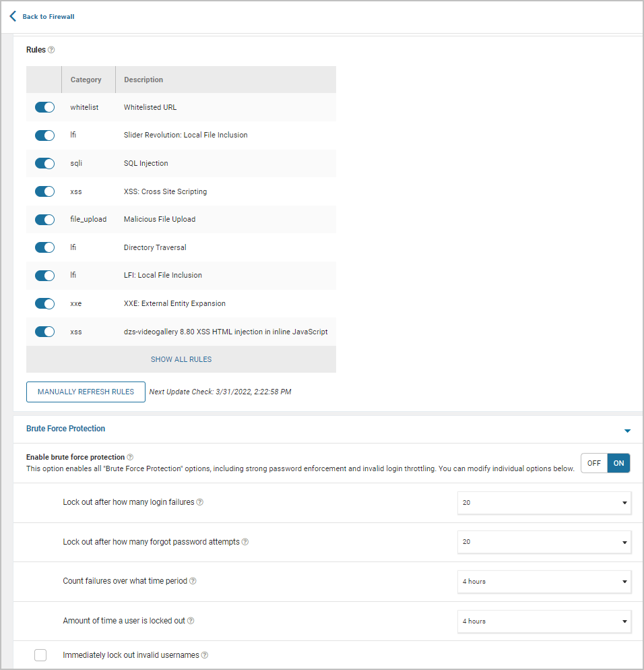
Task: Select the xxe category cell
Action: click(75, 303)
